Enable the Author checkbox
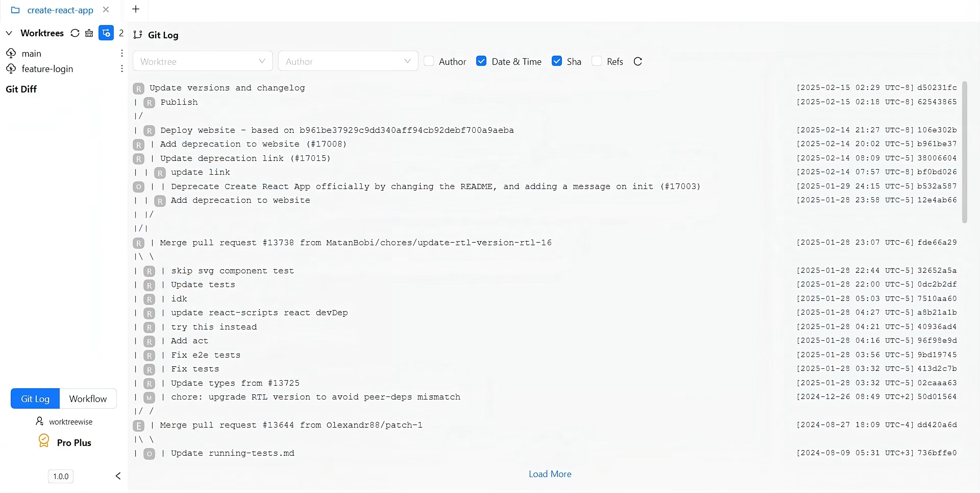Image resolution: width=980 pixels, height=493 pixels. (x=429, y=61)
